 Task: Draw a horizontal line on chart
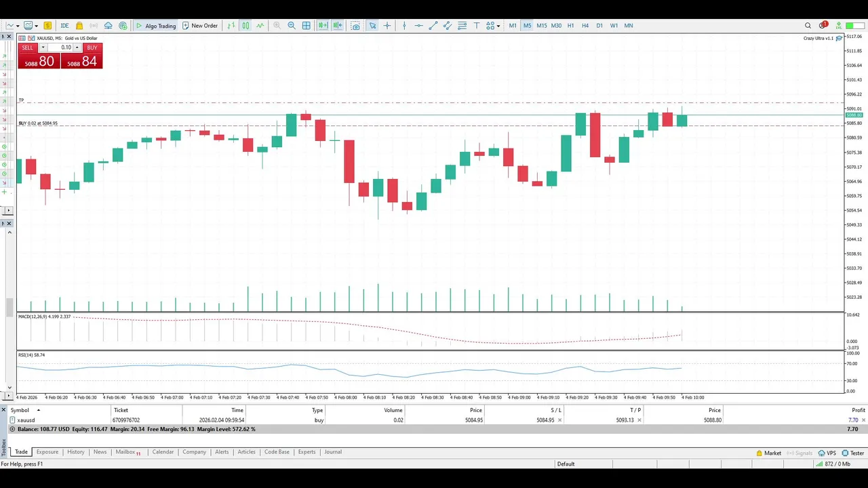418,26
